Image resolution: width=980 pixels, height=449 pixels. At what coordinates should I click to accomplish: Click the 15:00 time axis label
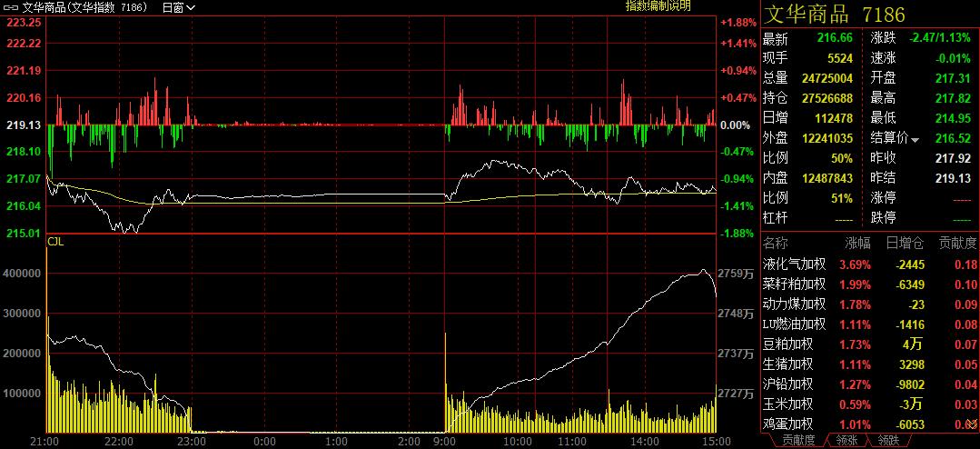pos(715,442)
